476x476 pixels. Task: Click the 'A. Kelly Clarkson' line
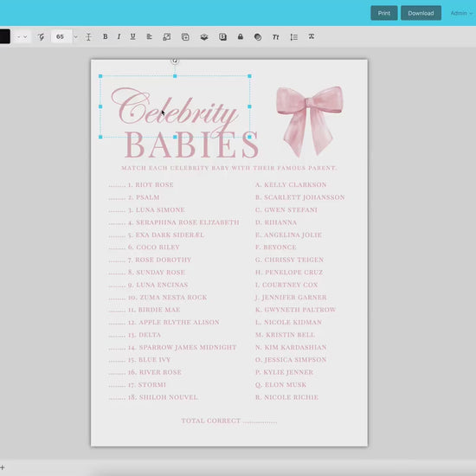click(x=291, y=184)
